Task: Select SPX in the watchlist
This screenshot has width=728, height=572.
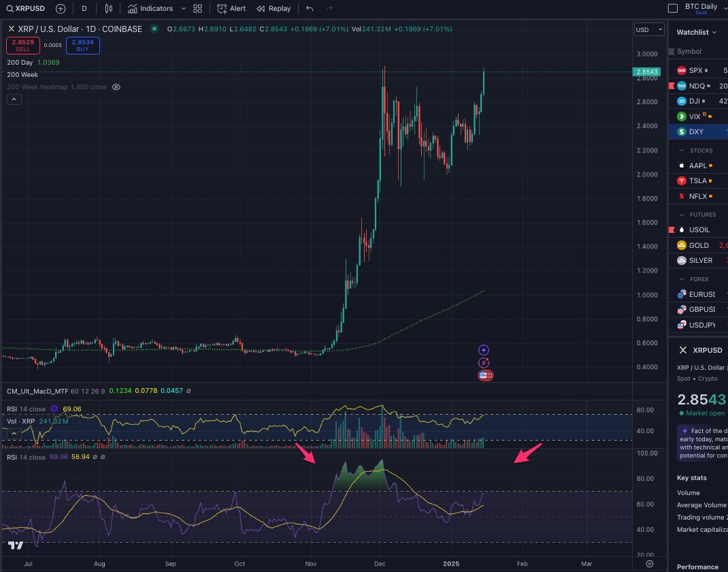Action: [698, 71]
